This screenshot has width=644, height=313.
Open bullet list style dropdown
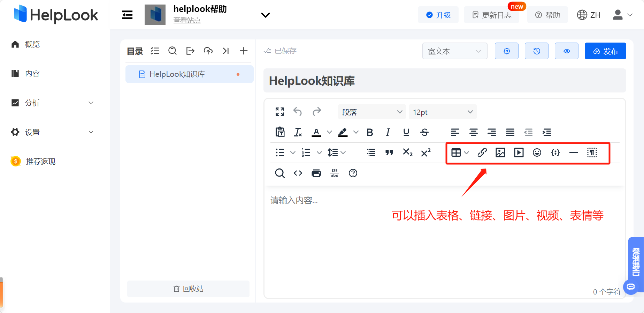(x=293, y=152)
